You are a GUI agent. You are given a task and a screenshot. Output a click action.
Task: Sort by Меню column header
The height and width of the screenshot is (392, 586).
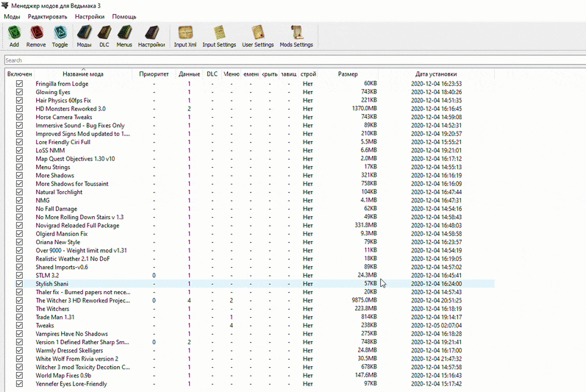[x=232, y=74]
